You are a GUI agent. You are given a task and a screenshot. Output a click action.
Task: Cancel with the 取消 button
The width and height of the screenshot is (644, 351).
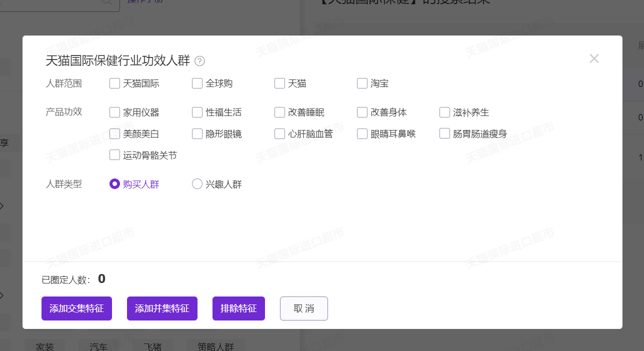304,308
